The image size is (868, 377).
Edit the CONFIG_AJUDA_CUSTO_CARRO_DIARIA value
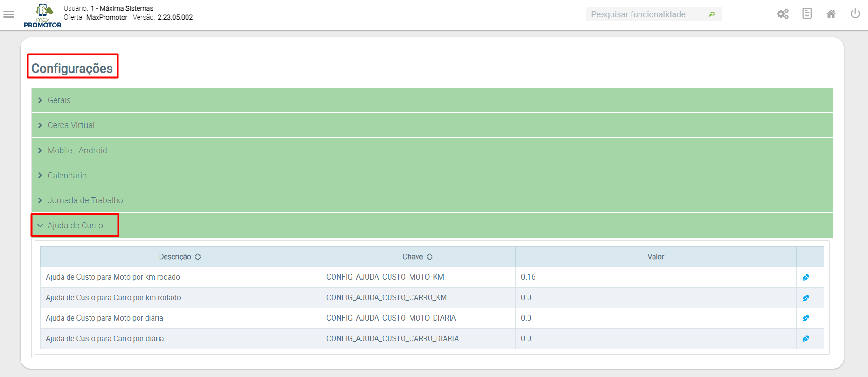[x=806, y=338]
